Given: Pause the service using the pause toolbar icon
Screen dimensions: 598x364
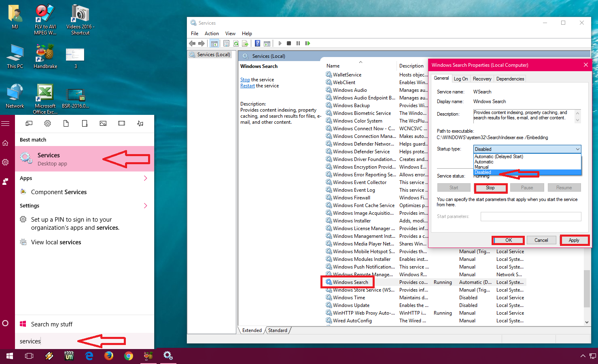Looking at the screenshot, I should pyautogui.click(x=298, y=43).
